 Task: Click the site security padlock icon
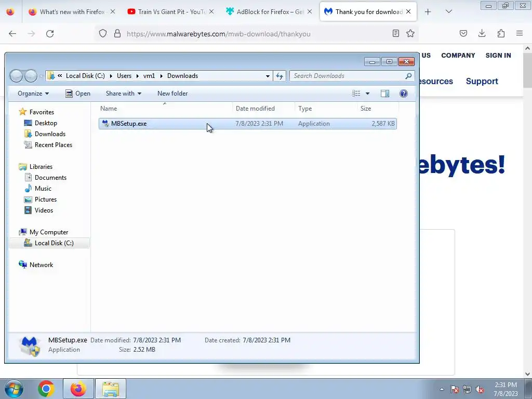tap(117, 34)
